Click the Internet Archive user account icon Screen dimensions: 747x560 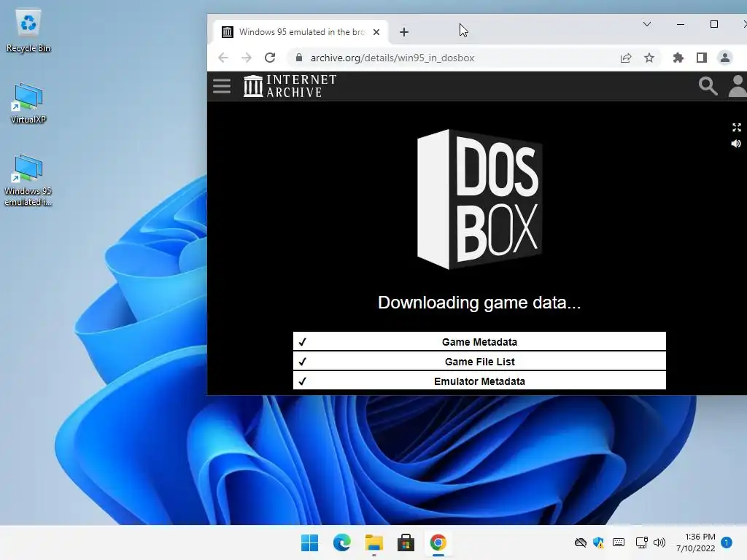click(x=738, y=86)
